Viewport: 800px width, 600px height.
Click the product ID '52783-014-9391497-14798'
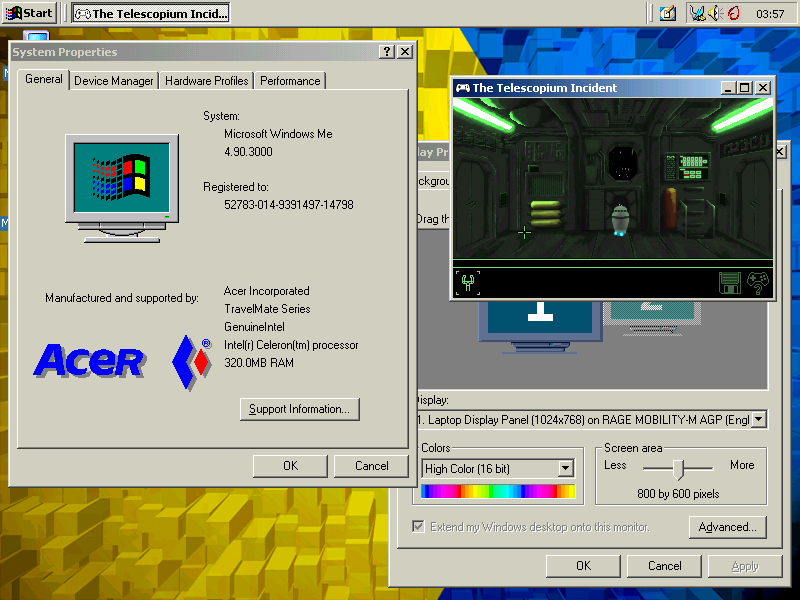coord(289,205)
